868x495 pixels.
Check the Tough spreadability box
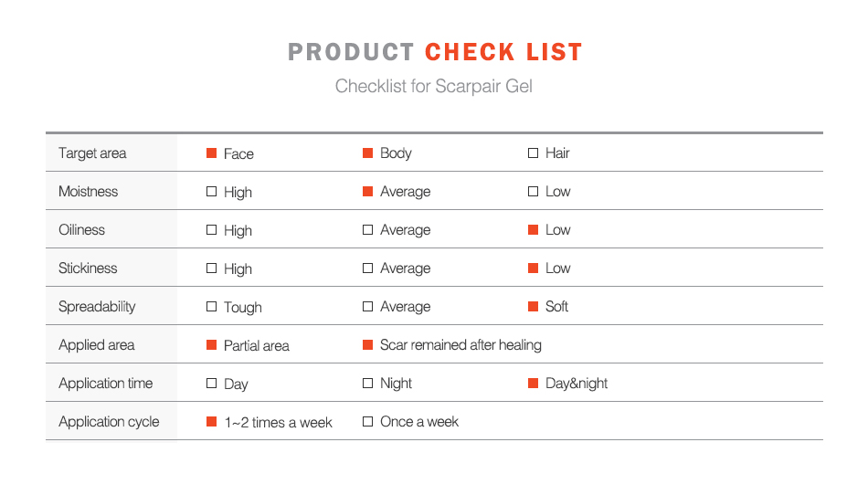pos(212,307)
